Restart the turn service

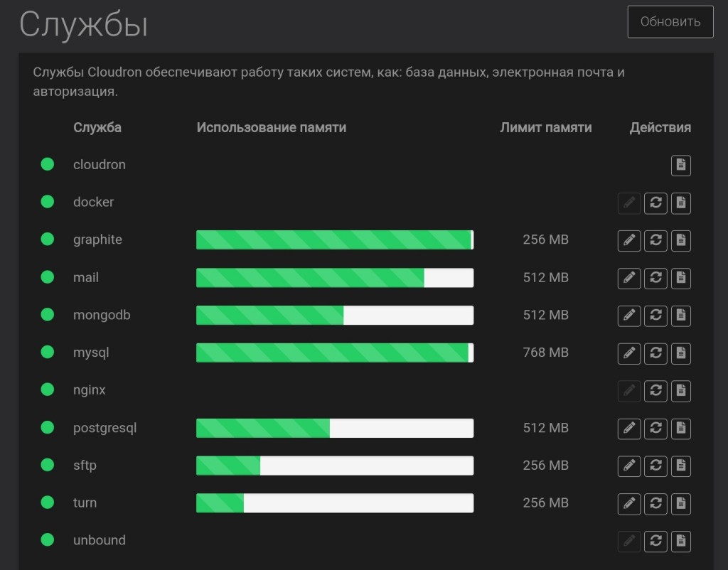(655, 504)
